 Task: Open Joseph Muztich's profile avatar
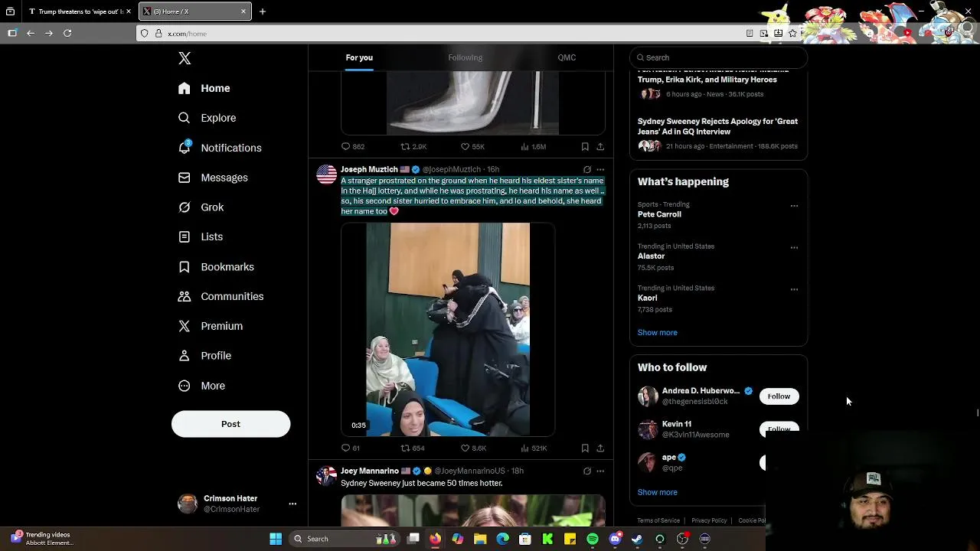327,174
